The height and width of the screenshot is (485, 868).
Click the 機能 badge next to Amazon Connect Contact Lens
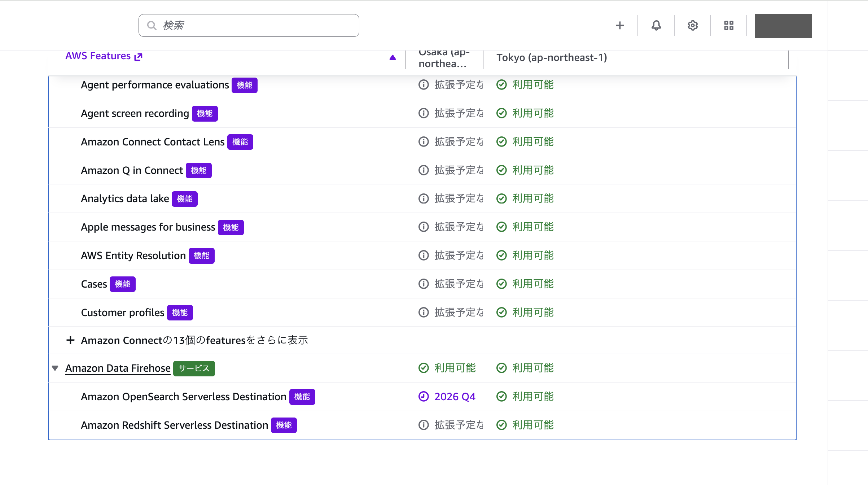(240, 142)
